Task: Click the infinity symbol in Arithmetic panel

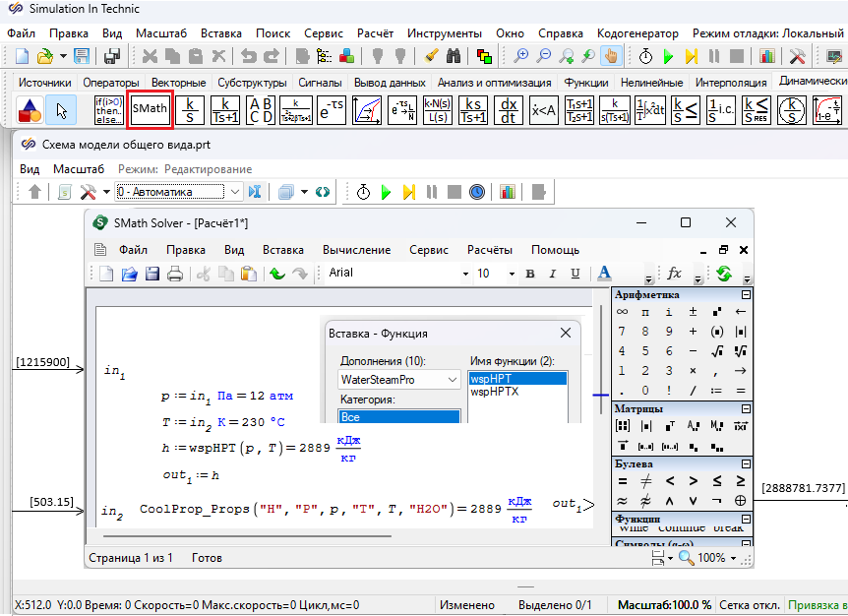Action: click(622, 312)
